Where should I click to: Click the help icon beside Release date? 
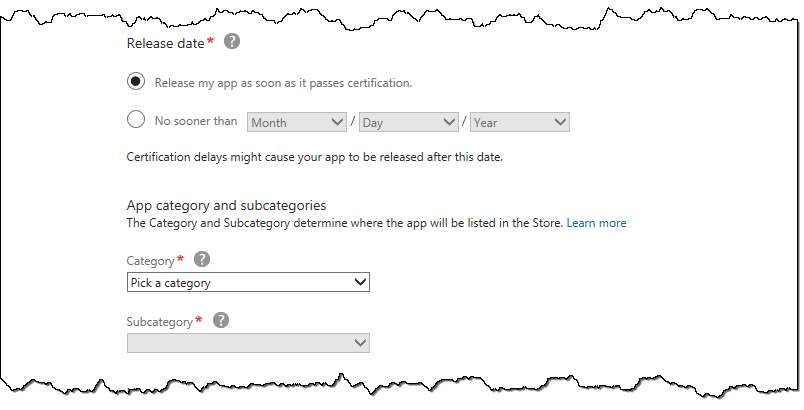(x=232, y=42)
